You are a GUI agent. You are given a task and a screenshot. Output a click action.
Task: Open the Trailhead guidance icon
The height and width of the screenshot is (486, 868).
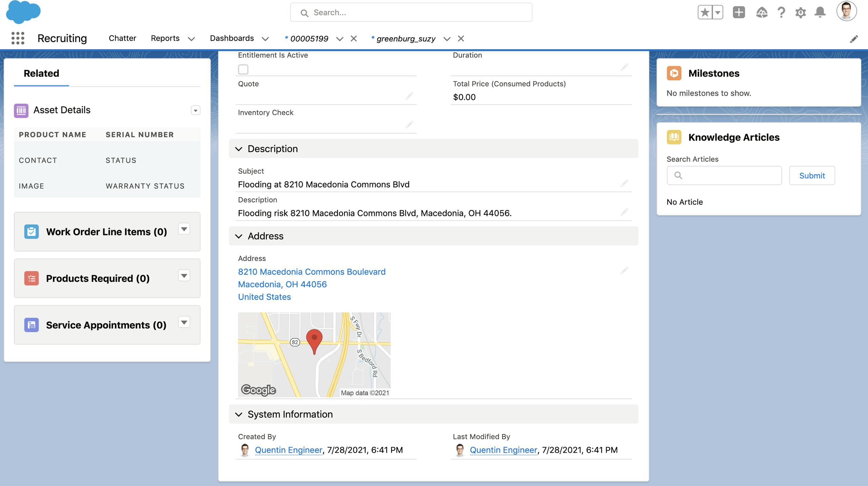pyautogui.click(x=762, y=13)
